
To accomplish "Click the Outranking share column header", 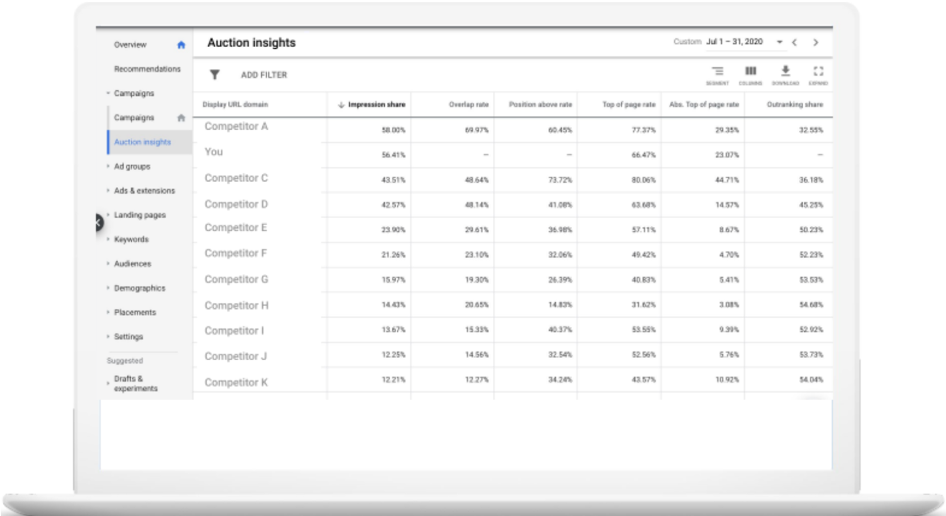I will [x=794, y=105].
